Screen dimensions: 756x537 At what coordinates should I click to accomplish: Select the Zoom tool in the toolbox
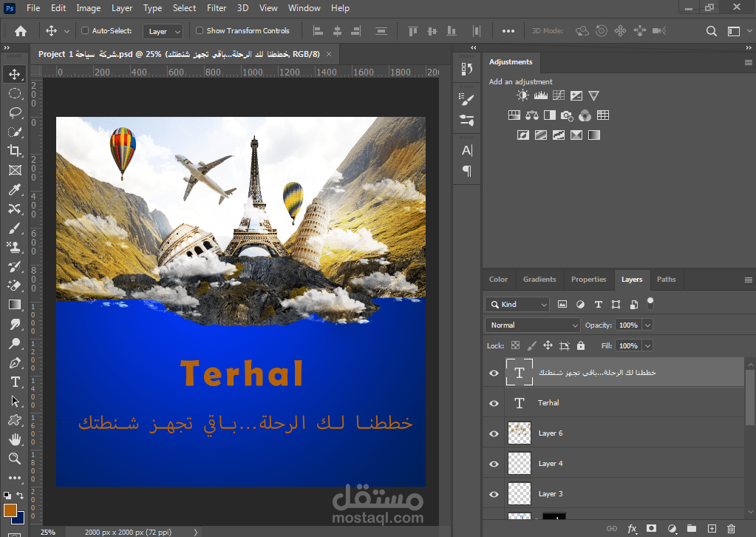pyautogui.click(x=15, y=459)
